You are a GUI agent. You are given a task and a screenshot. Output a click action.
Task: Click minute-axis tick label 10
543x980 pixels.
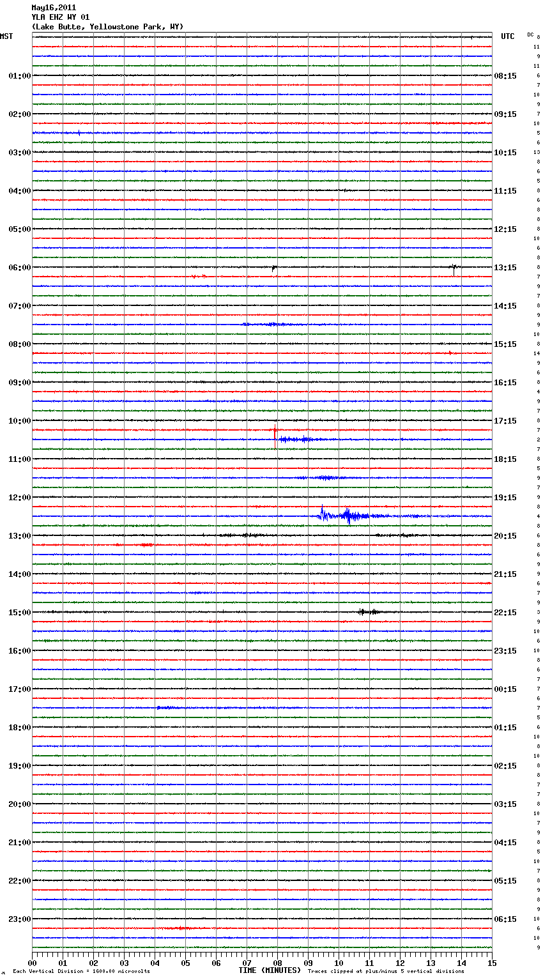click(339, 963)
